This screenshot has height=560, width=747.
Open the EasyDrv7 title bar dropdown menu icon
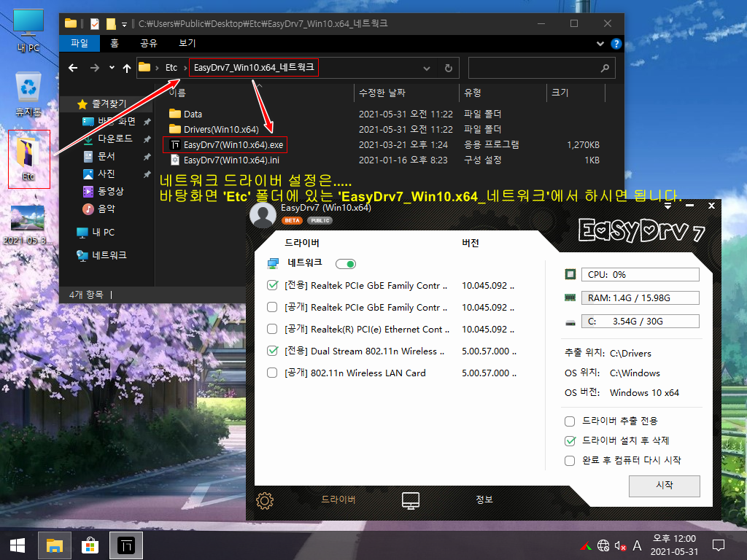click(668, 206)
